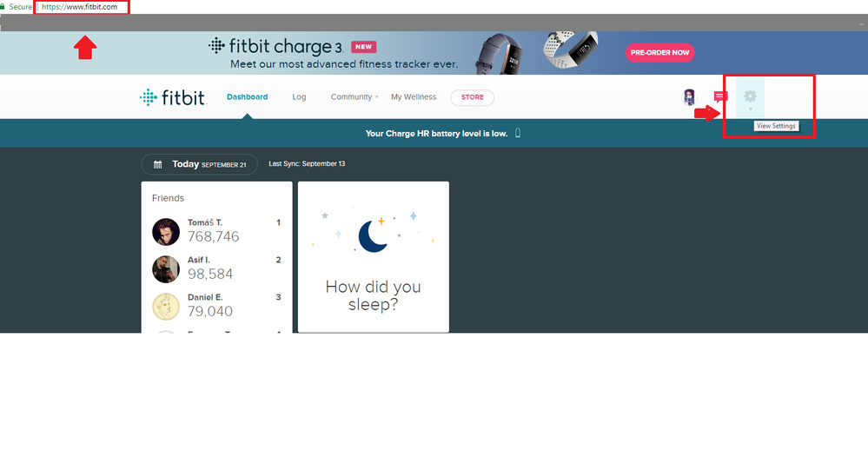Click the PRE-ORDER NOW button
This screenshot has width=868, height=470.
click(x=659, y=53)
